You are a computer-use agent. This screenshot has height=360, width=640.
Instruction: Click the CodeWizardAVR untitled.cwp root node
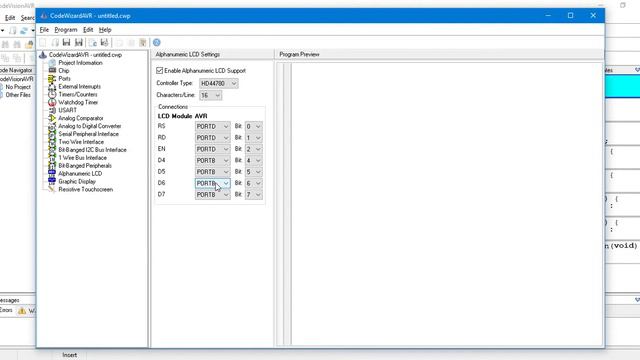[x=85, y=55]
